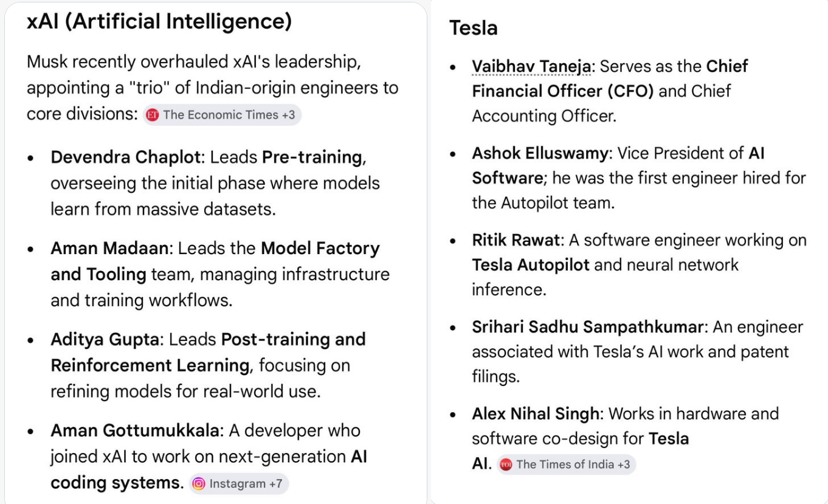The height and width of the screenshot is (504, 828).
Task: Click the name Ritik Rawat
Action: (515, 240)
